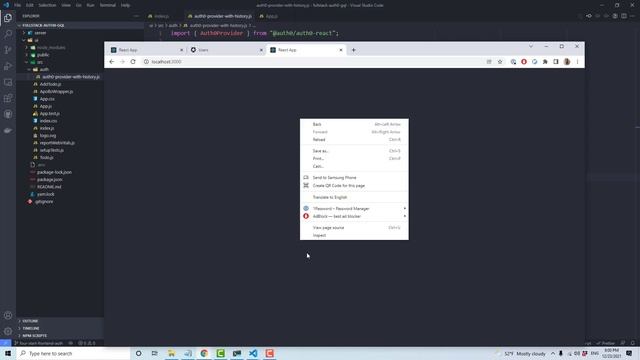The width and height of the screenshot is (640, 360).
Task: Choose Send to Samsung Phone
Action: pos(354,178)
